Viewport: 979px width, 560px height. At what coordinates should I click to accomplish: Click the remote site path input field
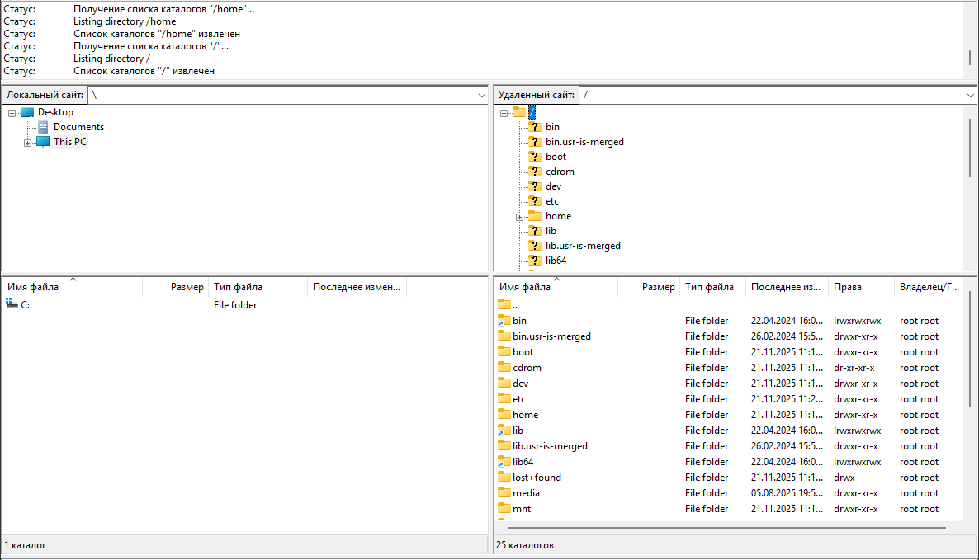(768, 95)
